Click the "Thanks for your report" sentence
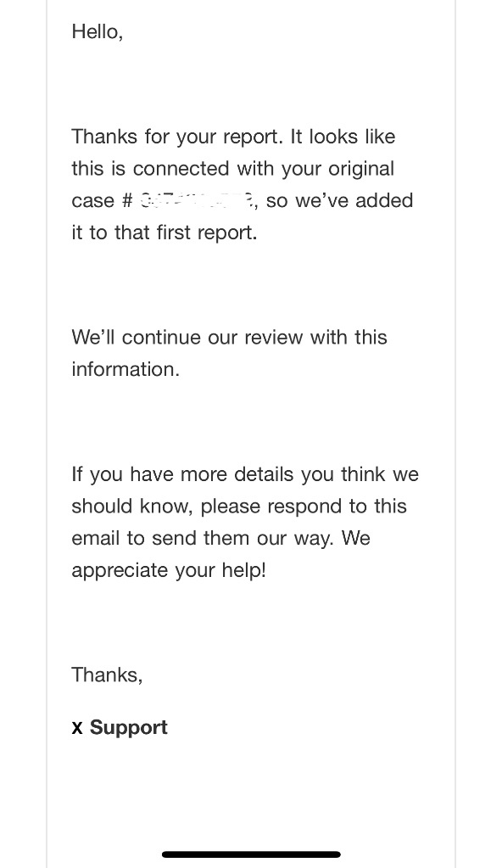This screenshot has width=502, height=868. tap(176, 137)
